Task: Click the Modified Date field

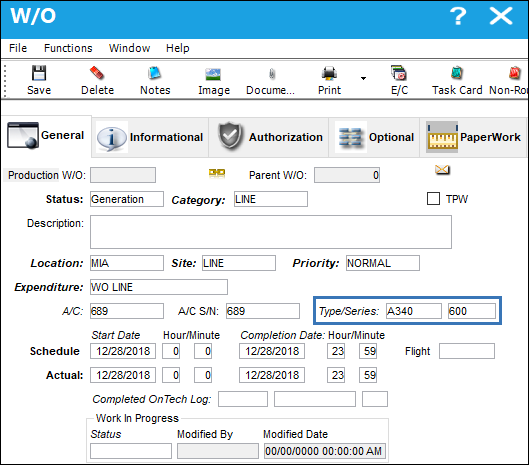Action: pos(325,451)
